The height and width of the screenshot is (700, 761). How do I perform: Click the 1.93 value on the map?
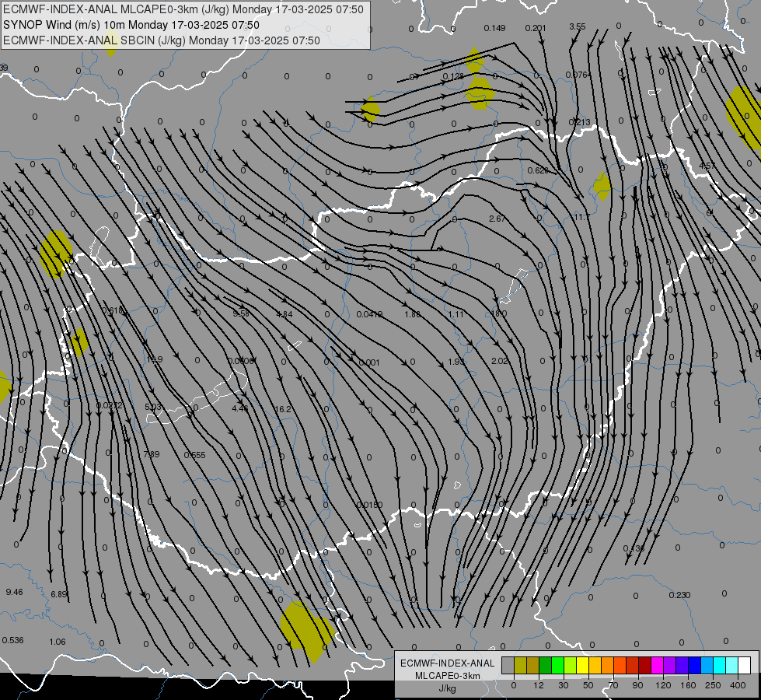456,362
